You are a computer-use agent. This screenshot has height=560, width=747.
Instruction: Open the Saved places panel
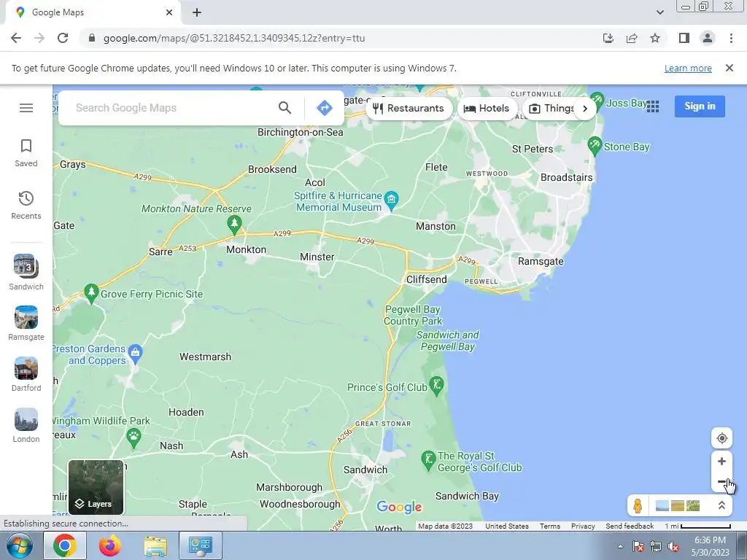[26, 153]
